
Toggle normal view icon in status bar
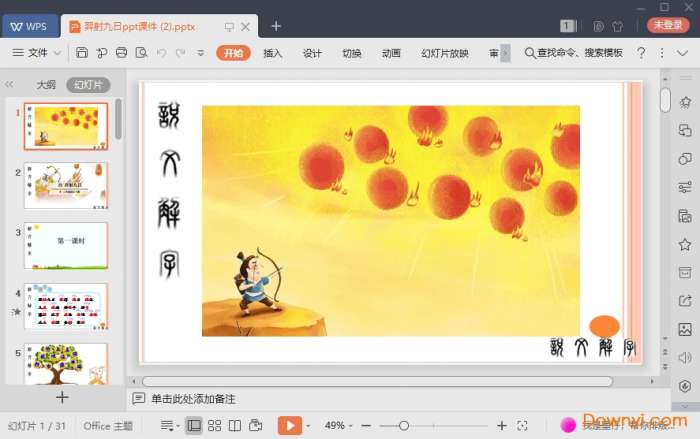click(194, 425)
